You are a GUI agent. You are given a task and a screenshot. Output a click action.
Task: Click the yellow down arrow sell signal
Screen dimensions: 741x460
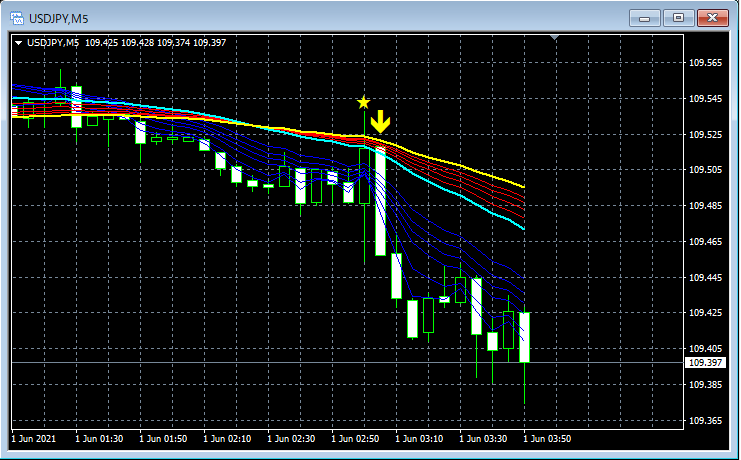380,122
